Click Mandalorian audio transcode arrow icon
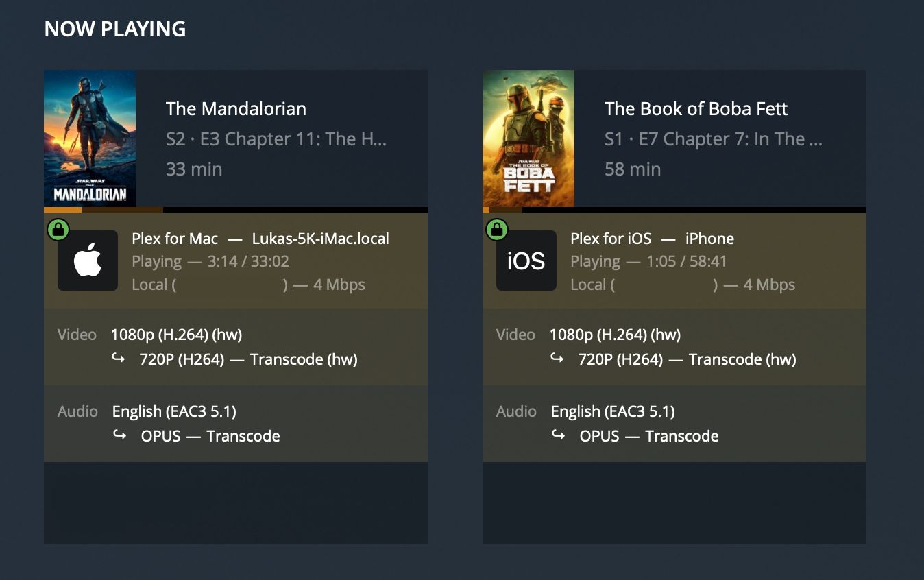The image size is (924, 580). [120, 435]
